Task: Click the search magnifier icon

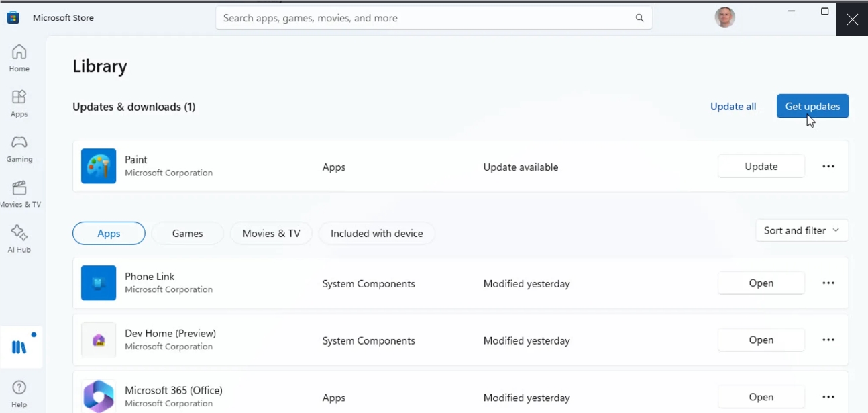Action: (x=639, y=18)
